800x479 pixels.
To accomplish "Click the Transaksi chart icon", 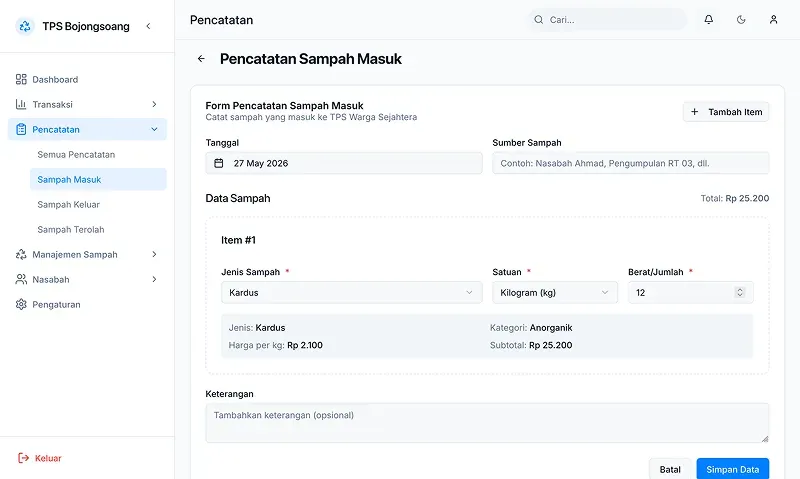I will point(21,104).
